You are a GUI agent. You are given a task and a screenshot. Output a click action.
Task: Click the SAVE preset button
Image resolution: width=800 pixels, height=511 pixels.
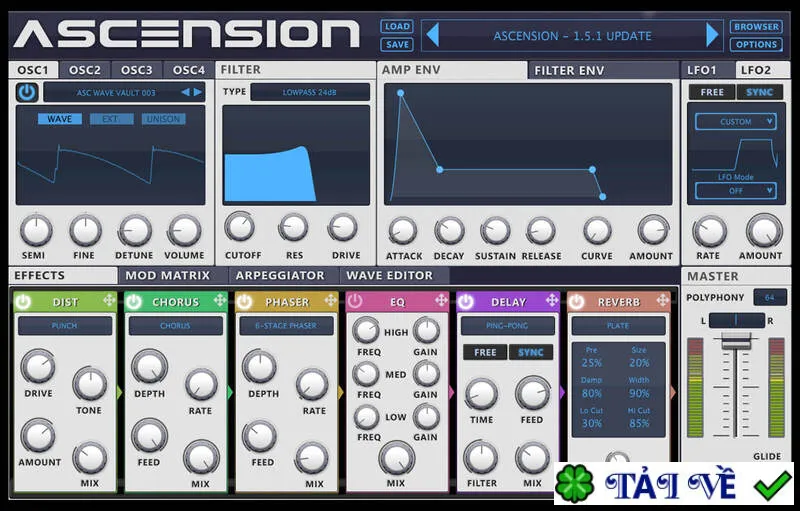tap(397, 44)
